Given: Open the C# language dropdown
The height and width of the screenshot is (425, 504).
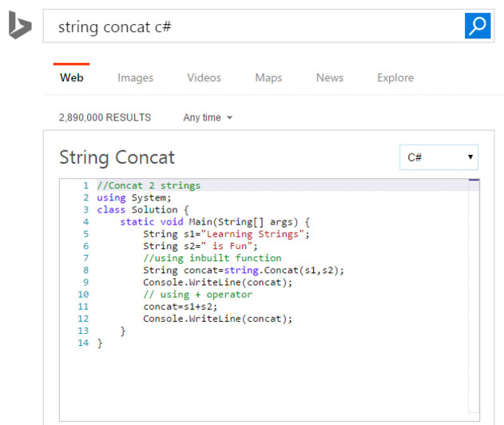Looking at the screenshot, I should click(x=439, y=157).
